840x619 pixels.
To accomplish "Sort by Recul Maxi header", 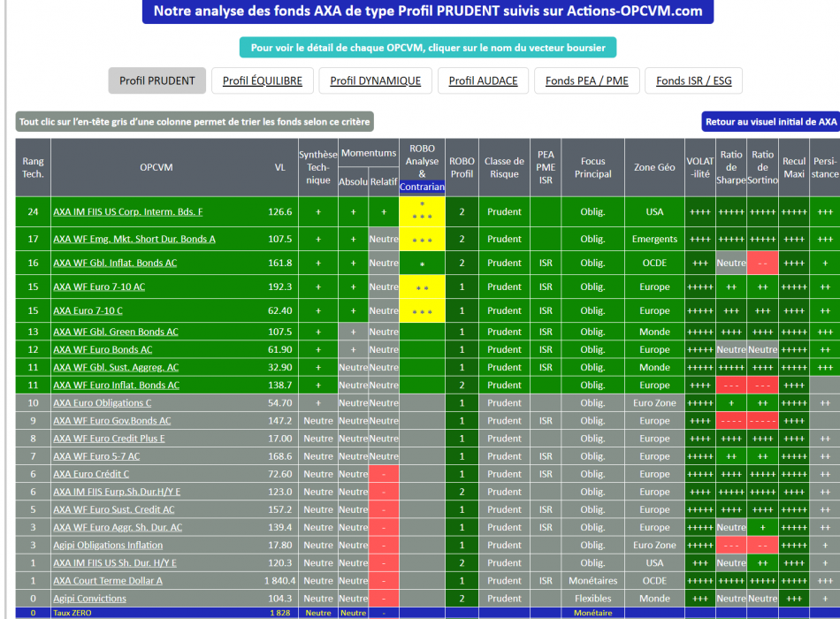I will point(794,167).
